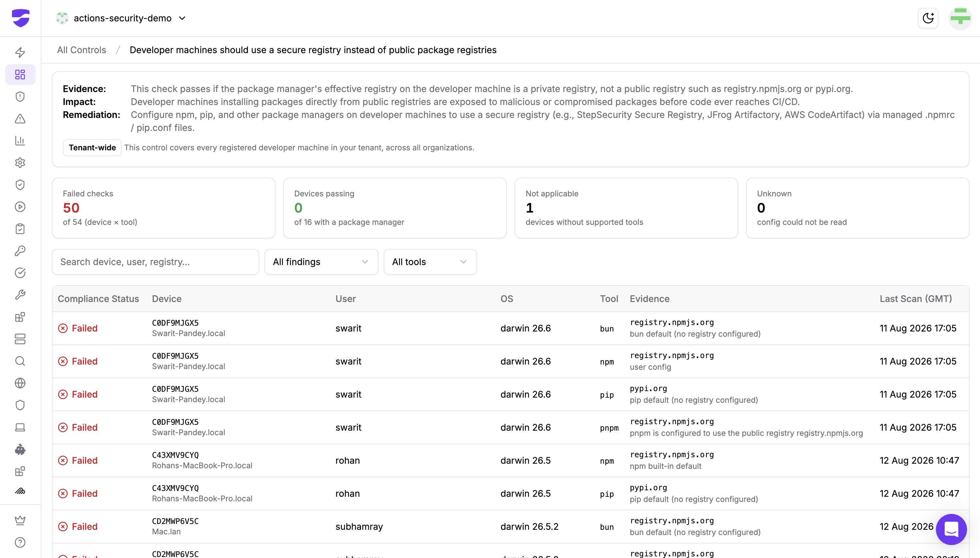
Task: Click the Tool column header
Action: coord(609,298)
